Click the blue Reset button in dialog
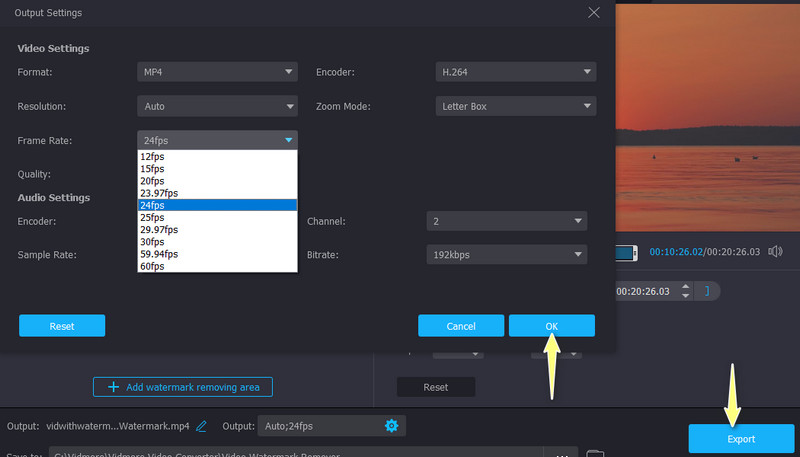This screenshot has width=800, height=457. click(62, 326)
